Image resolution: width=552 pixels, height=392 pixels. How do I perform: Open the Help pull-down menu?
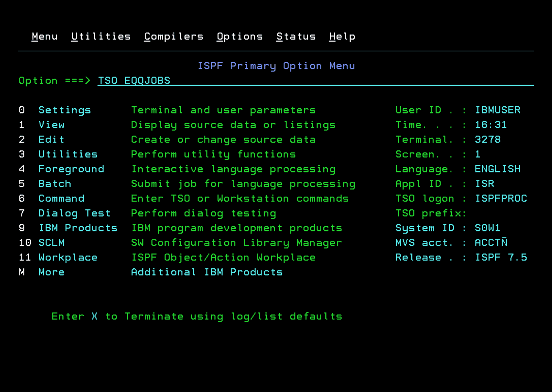pos(342,37)
